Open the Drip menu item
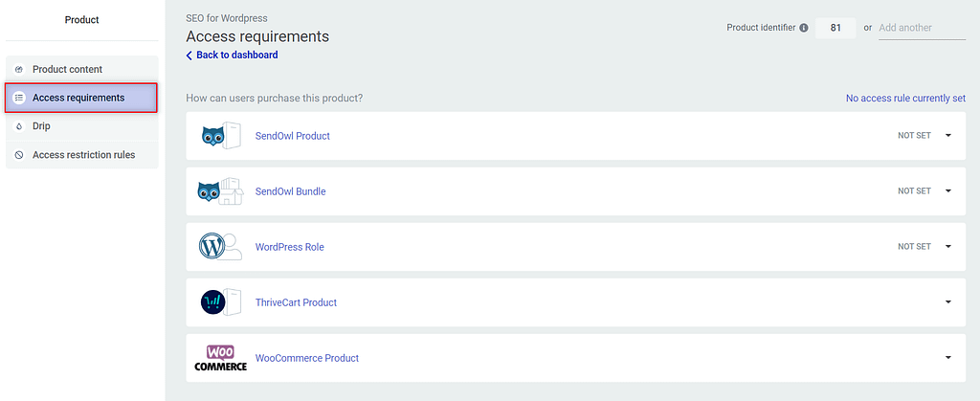This screenshot has width=980, height=401. [x=82, y=126]
